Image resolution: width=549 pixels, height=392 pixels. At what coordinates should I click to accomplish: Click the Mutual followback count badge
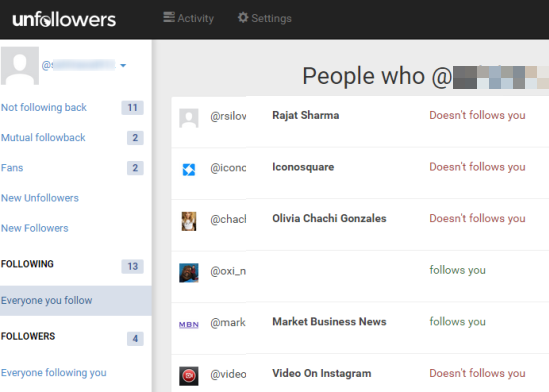pos(135,138)
